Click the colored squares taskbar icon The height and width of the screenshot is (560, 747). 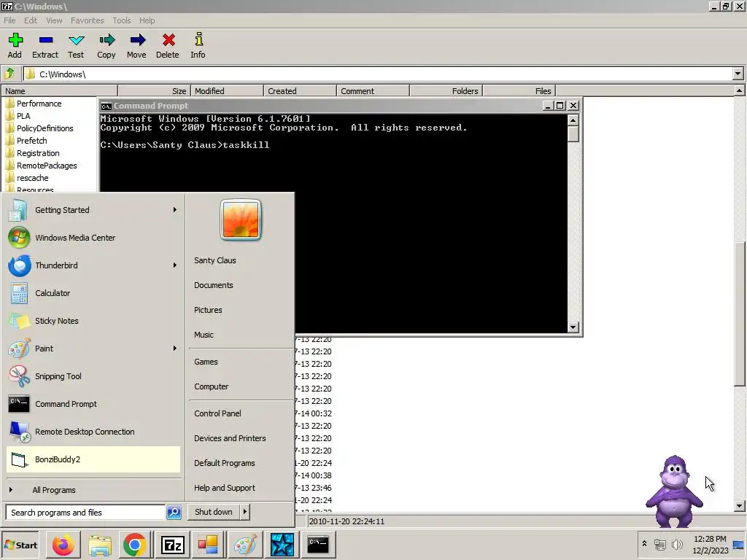tap(208, 545)
